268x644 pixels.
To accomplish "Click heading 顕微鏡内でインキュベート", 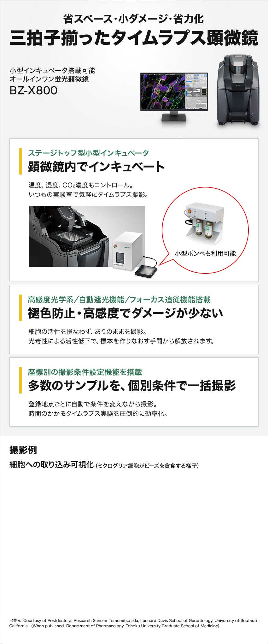I will 96,167.
